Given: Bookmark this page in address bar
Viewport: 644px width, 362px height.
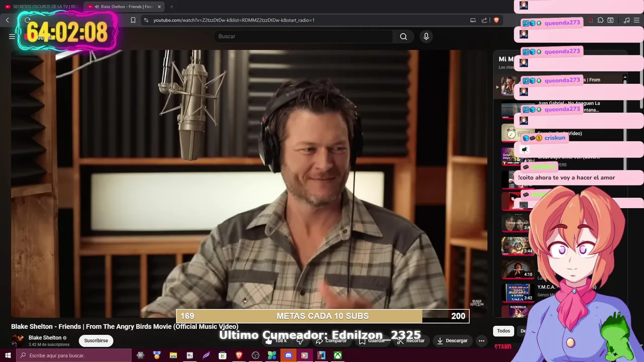Looking at the screenshot, I should click(133, 20).
